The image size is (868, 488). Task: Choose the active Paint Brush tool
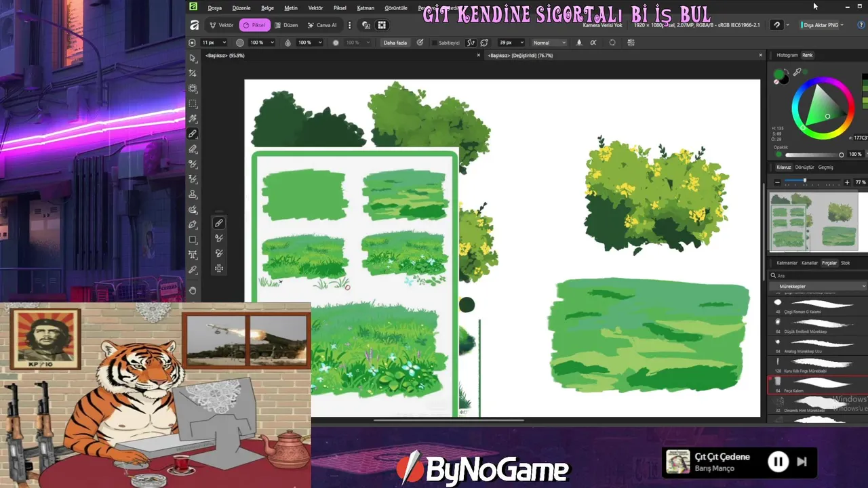click(193, 134)
